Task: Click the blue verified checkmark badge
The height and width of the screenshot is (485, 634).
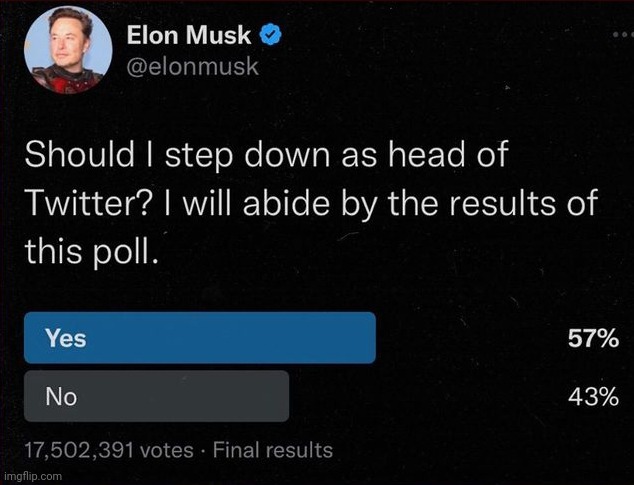Action: click(x=270, y=37)
